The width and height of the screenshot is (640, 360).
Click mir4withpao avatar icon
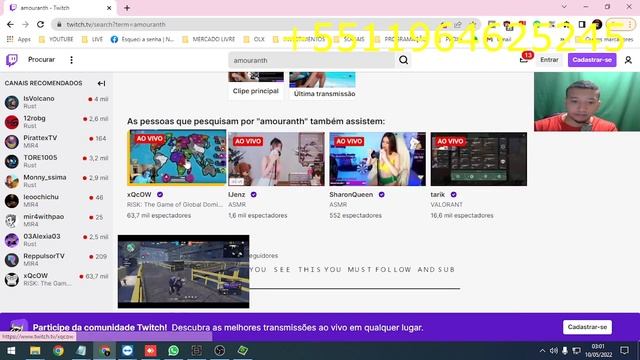[12, 220]
